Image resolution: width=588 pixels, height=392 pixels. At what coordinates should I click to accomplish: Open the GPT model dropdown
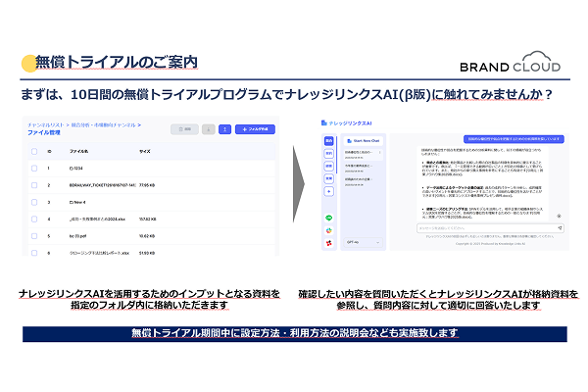coord(363,242)
